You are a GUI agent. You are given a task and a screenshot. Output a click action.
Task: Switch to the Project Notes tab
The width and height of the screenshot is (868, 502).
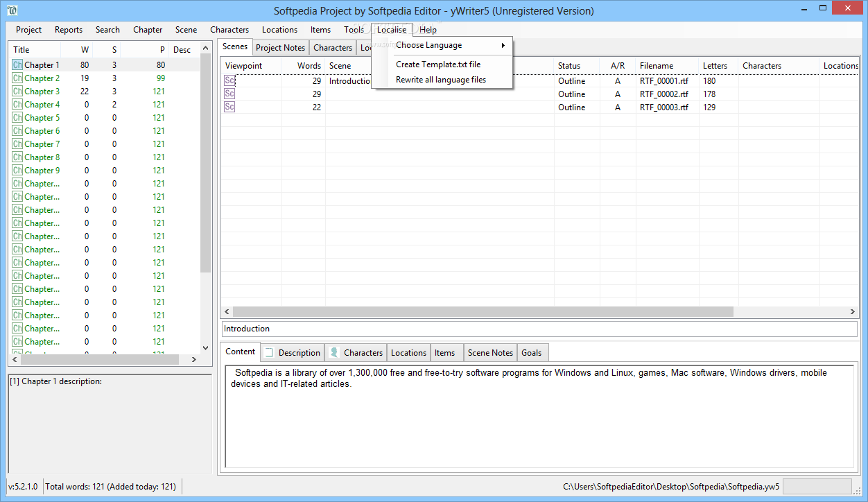point(280,48)
